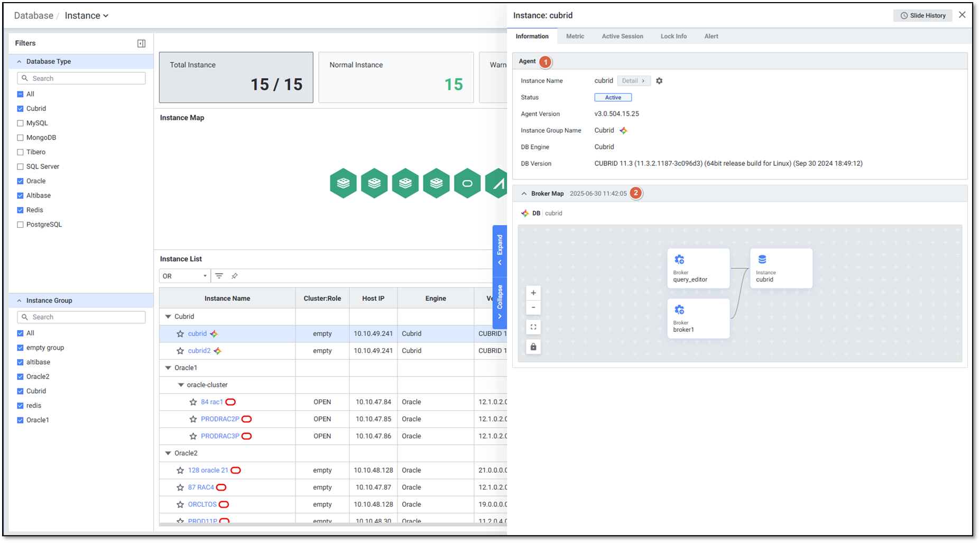Collapse the Filters panel with sidebar icon

[x=141, y=43]
